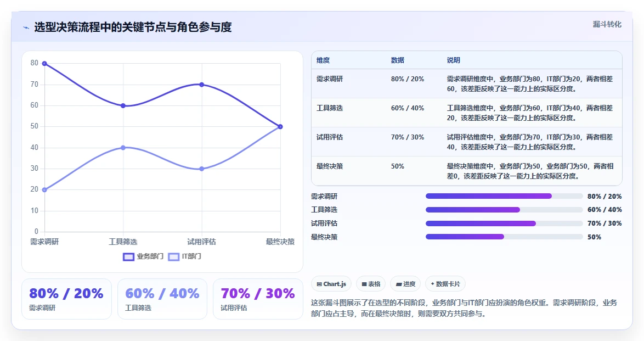Click the 表格 tag
Screen dimensions: 644x341
(x=370, y=284)
